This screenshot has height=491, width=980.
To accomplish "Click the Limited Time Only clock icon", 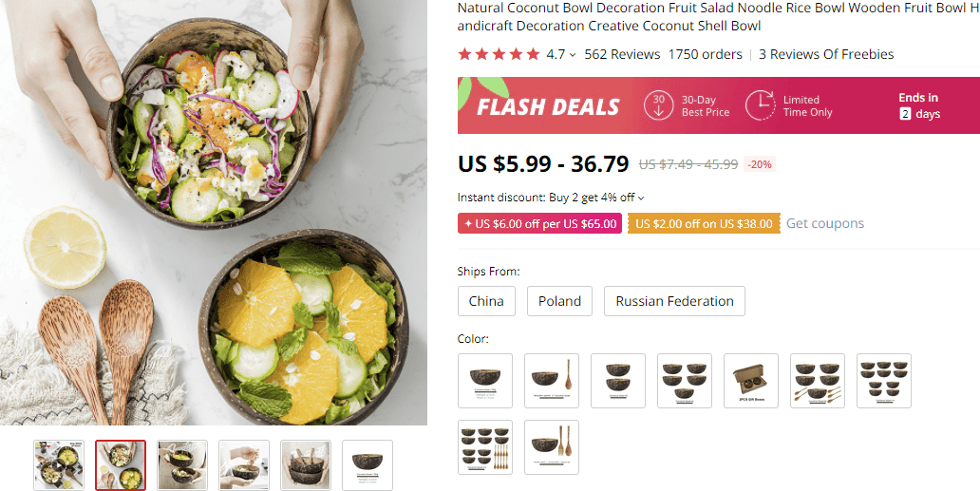I will pyautogui.click(x=761, y=105).
